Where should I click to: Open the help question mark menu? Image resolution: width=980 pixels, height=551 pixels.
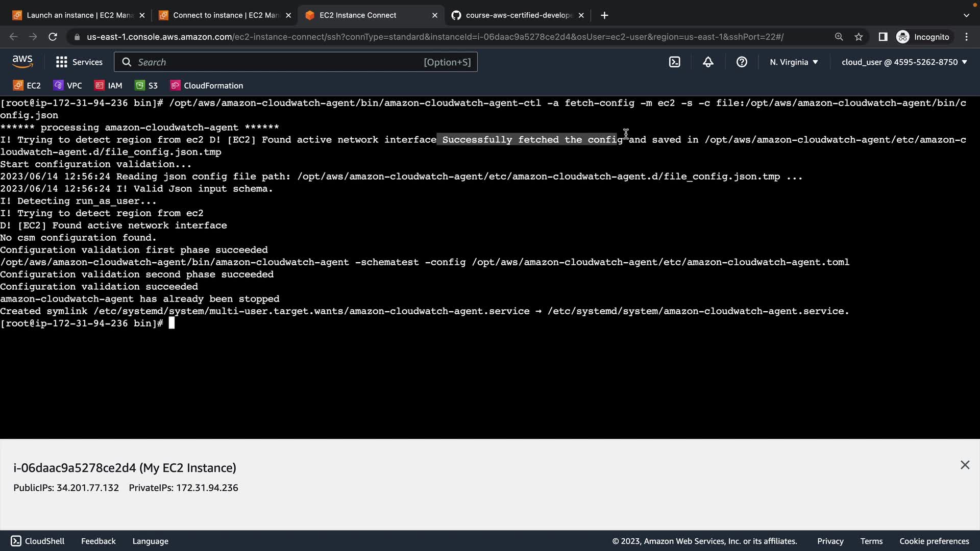pos(742,62)
